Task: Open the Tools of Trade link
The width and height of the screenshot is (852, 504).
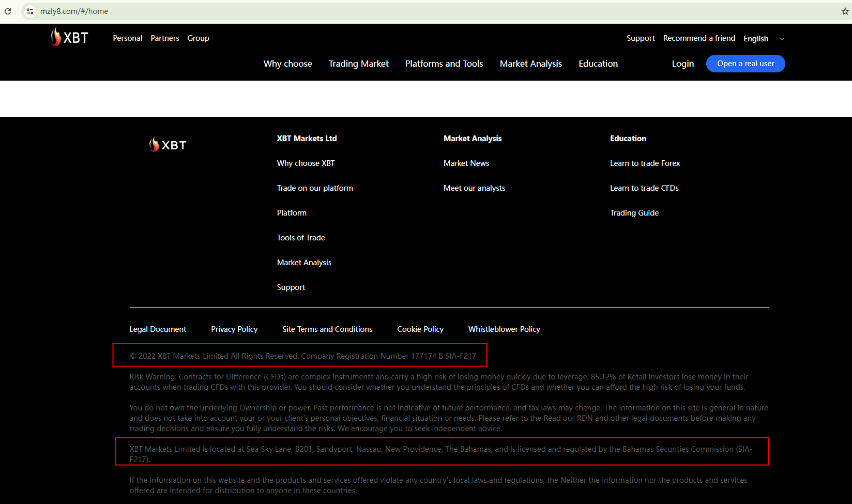Action: (301, 238)
